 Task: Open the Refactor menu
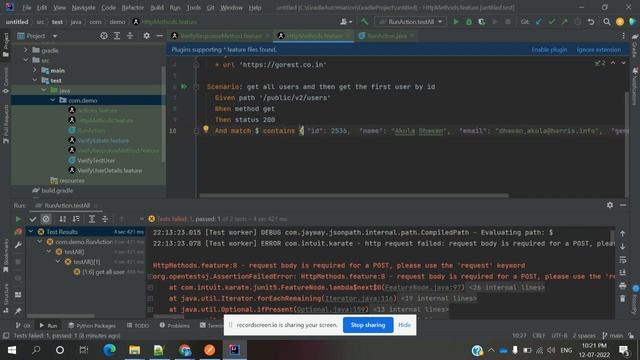tap(133, 7)
